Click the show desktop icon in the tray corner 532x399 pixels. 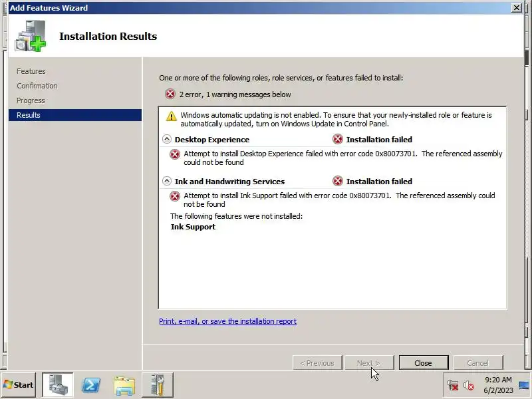pyautogui.click(x=524, y=385)
